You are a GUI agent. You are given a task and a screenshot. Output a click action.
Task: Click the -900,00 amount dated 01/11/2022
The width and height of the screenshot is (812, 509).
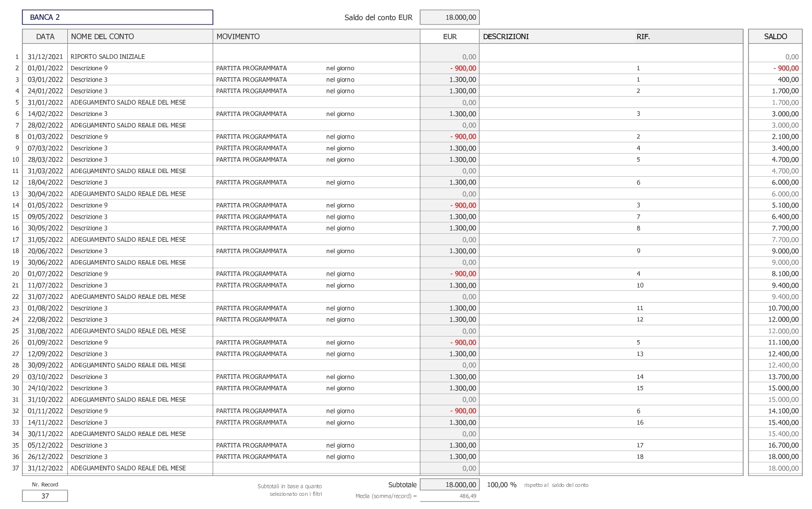point(463,411)
